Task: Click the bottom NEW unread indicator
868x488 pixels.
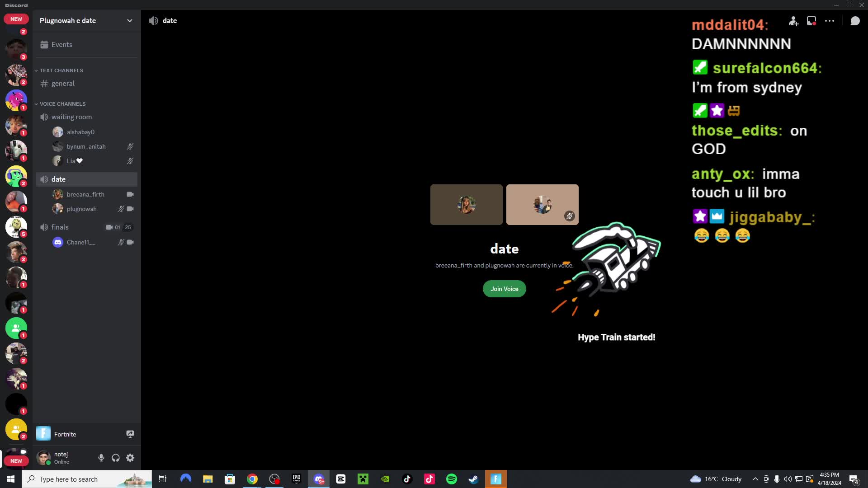Action: point(16,461)
